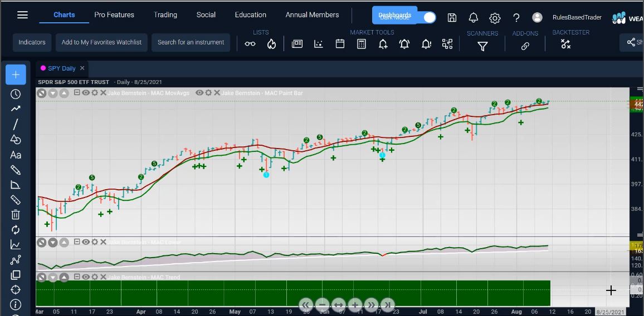This screenshot has width=644, height=316.
Task: Open the heatmap grid squares tool
Action: tap(447, 44)
